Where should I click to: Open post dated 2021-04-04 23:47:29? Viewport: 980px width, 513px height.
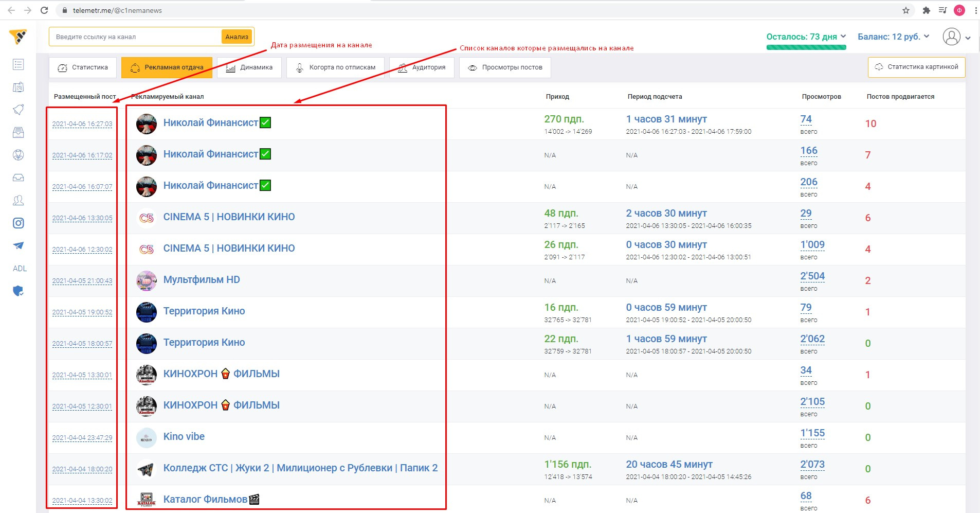click(x=82, y=438)
